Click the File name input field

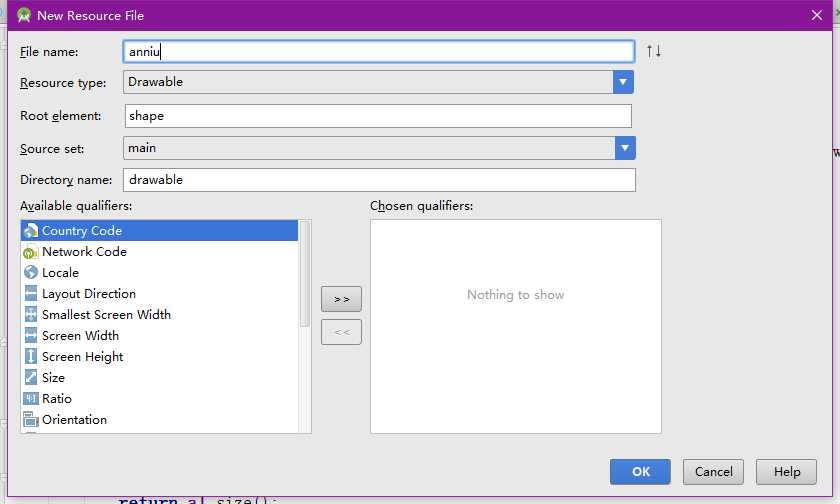[379, 51]
